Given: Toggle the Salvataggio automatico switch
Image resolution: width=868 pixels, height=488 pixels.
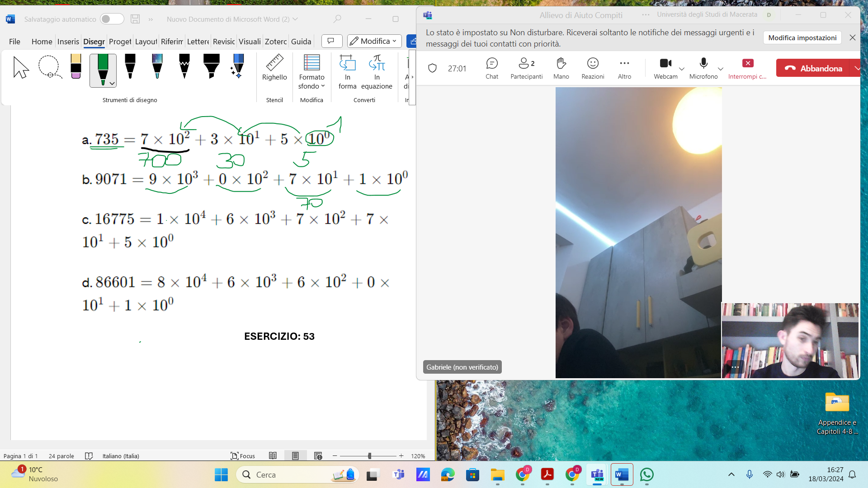Looking at the screenshot, I should 112,19.
